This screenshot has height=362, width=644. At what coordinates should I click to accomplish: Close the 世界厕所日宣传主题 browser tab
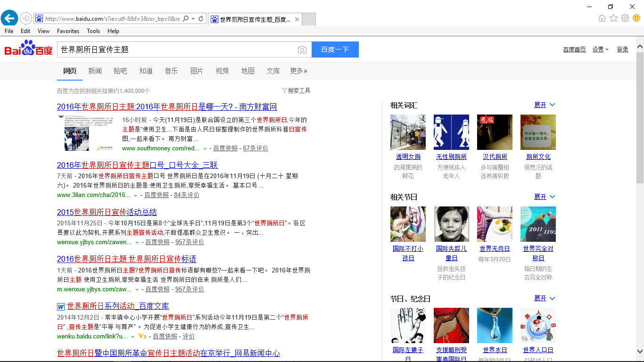coord(297,19)
